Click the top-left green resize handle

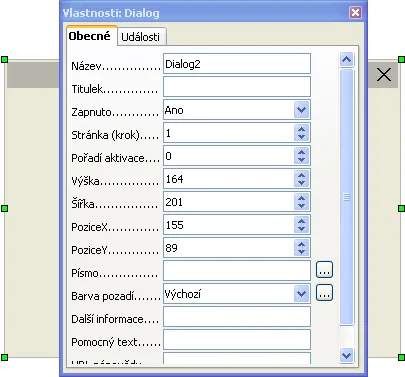[x=4, y=60]
